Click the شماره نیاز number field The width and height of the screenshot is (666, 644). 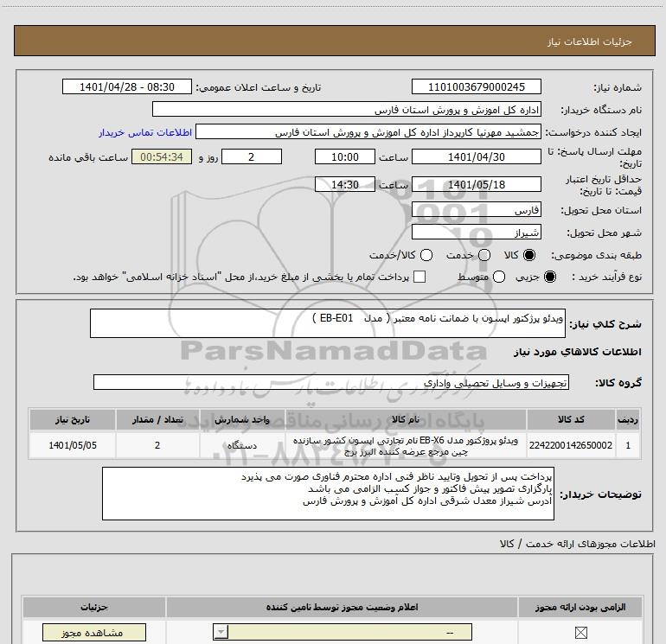[x=476, y=87]
